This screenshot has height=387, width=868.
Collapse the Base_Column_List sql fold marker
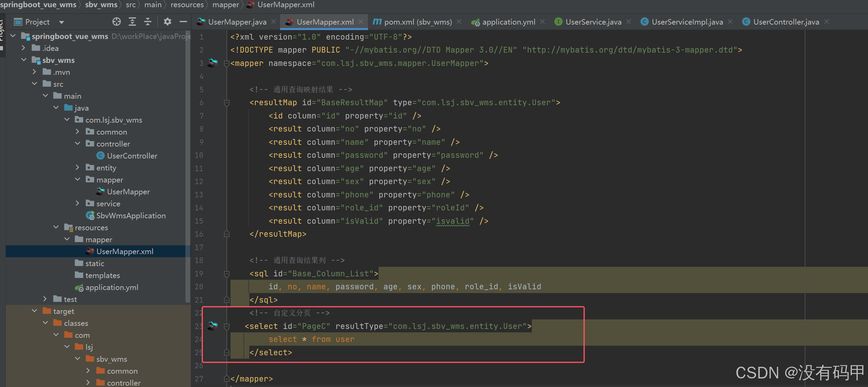pos(226,274)
